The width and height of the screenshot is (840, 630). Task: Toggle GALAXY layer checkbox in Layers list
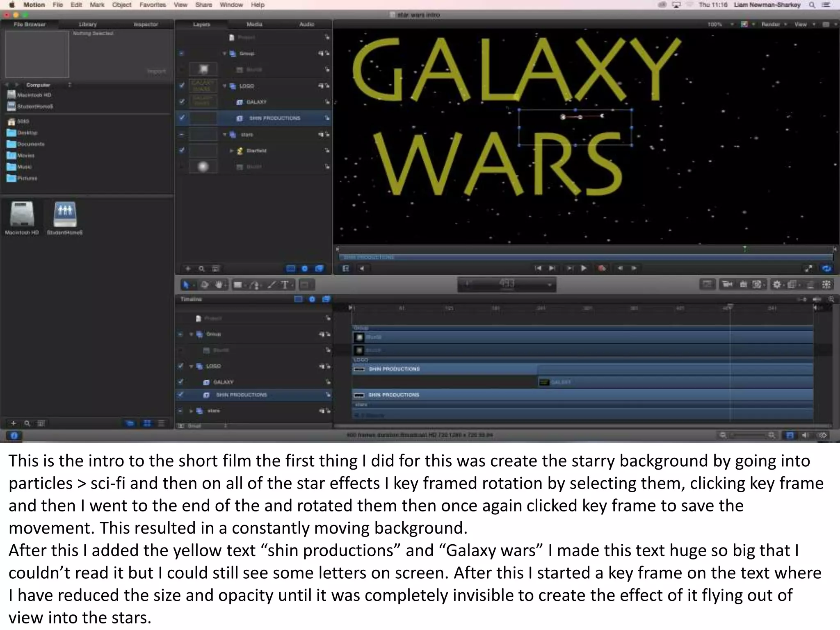[x=182, y=102]
